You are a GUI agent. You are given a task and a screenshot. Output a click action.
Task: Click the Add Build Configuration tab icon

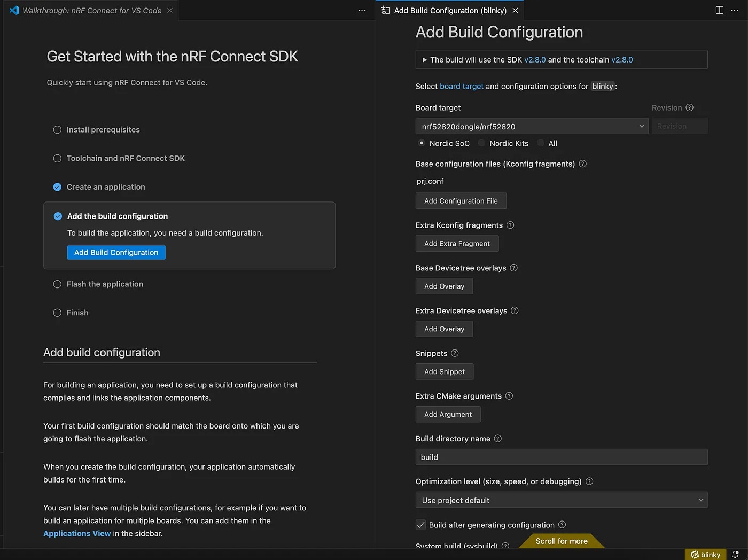click(x=386, y=10)
